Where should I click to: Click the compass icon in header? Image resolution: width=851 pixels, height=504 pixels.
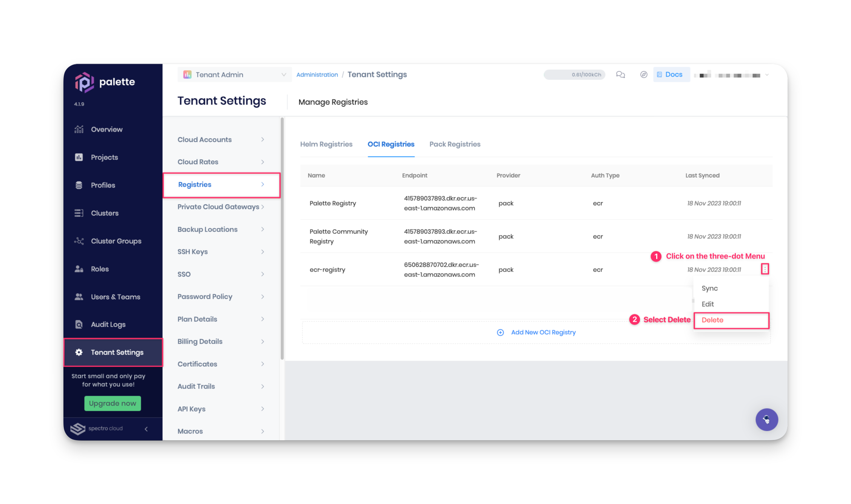tap(644, 75)
